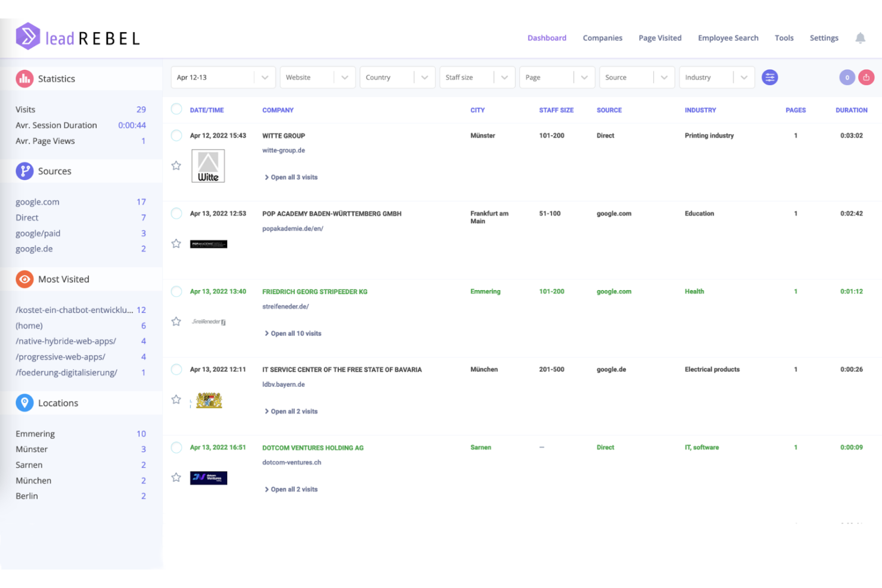Click the Locations pin icon
Screen dimensions: 882x588
click(24, 403)
